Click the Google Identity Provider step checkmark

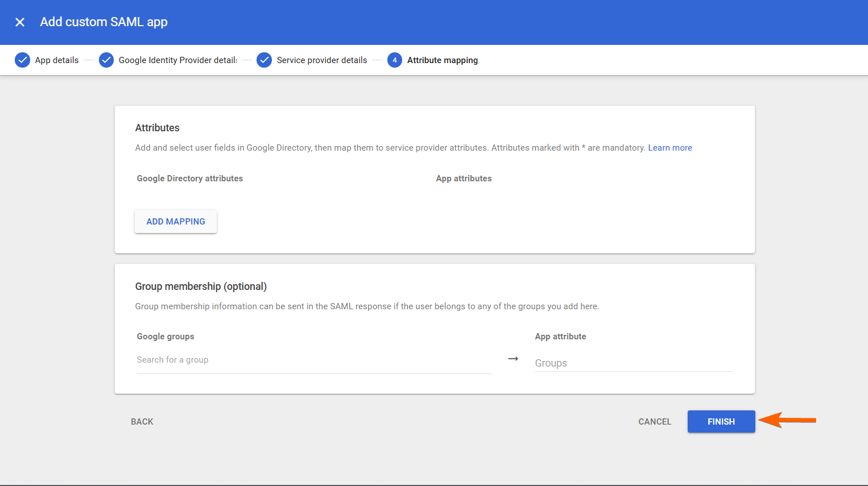106,60
